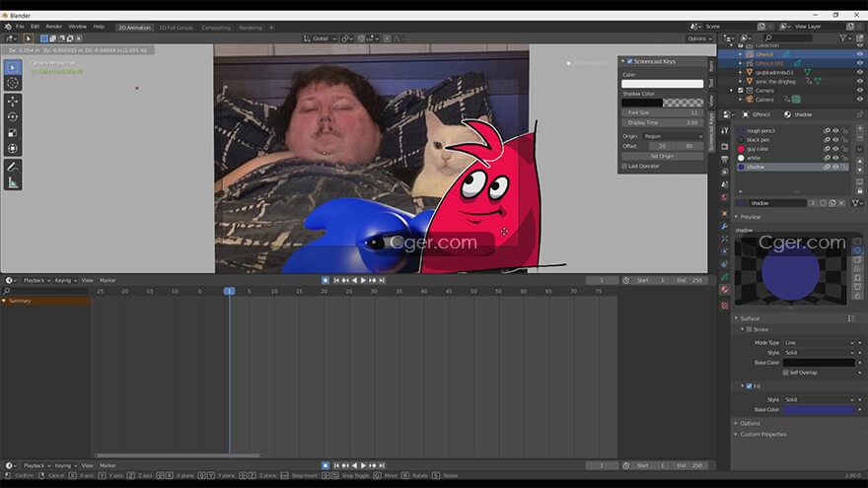The image size is (868, 488).
Task: Enable the Self Overlap checkbox
Action: tap(785, 373)
